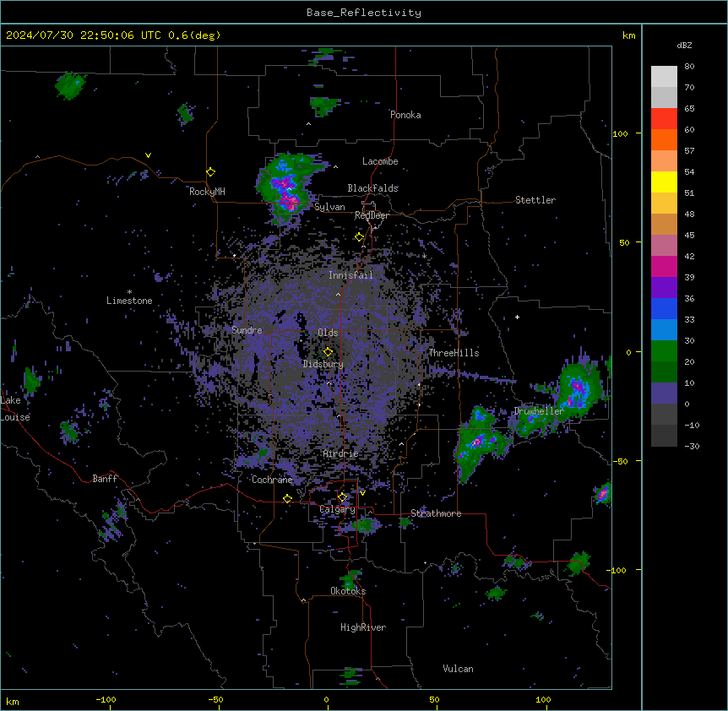Select the yellow diamond marker below Cochrane
Image resolution: width=728 pixels, height=711 pixels.
[287, 499]
